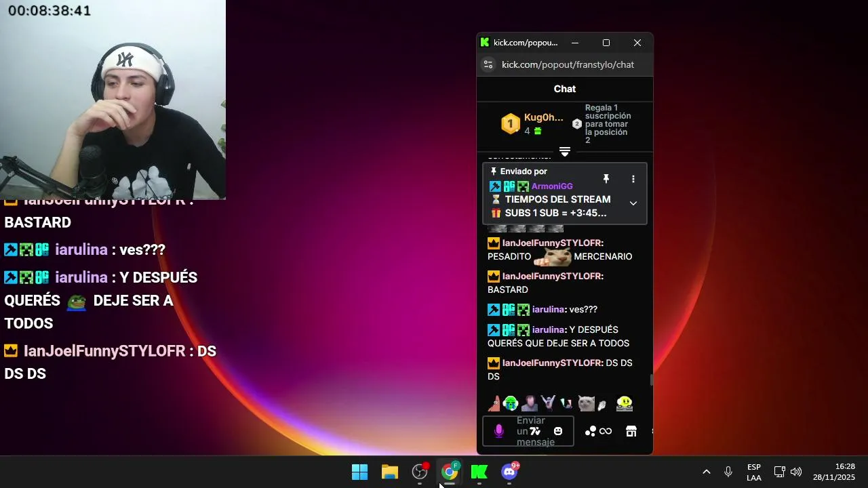Screen dimensions: 868x488
Task: Open iarulina username on 'Y DESPUÉS' message
Action: [x=549, y=329]
